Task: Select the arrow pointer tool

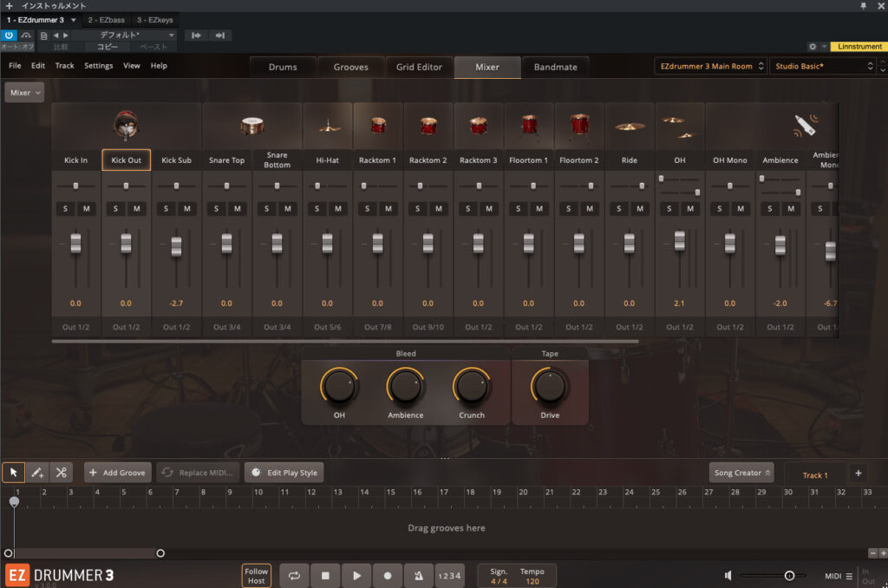Action: [x=14, y=473]
